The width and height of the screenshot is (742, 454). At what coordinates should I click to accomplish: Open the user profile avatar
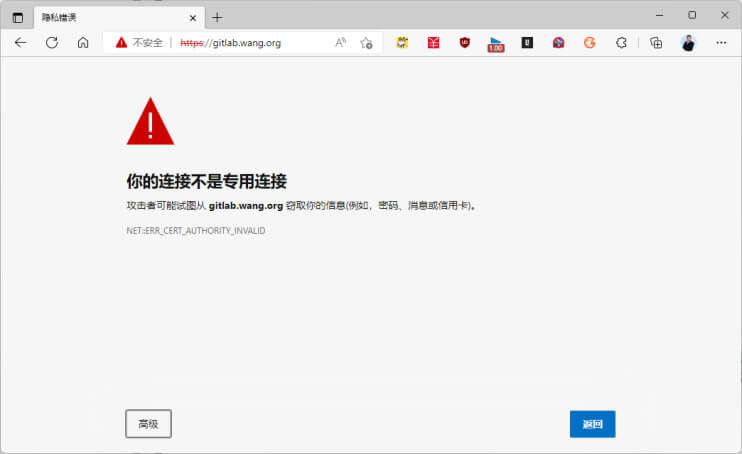(x=689, y=43)
